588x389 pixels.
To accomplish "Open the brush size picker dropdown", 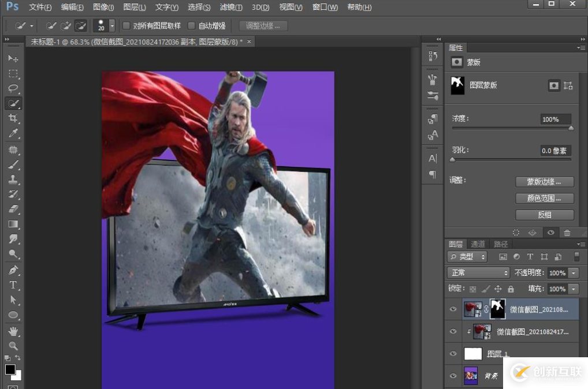I will 111,26.
